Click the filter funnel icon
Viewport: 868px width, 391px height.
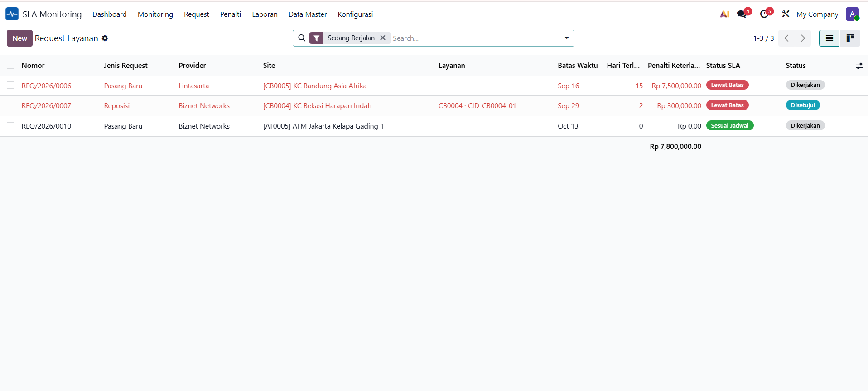point(317,38)
